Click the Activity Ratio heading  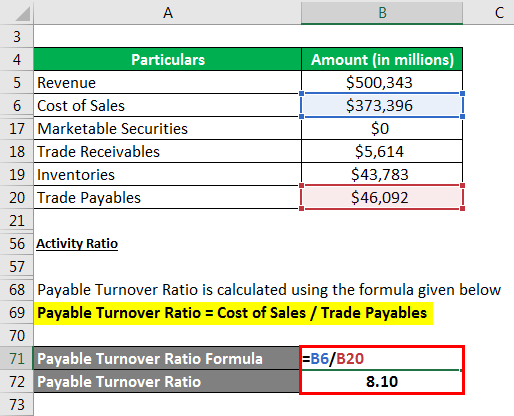point(77,243)
